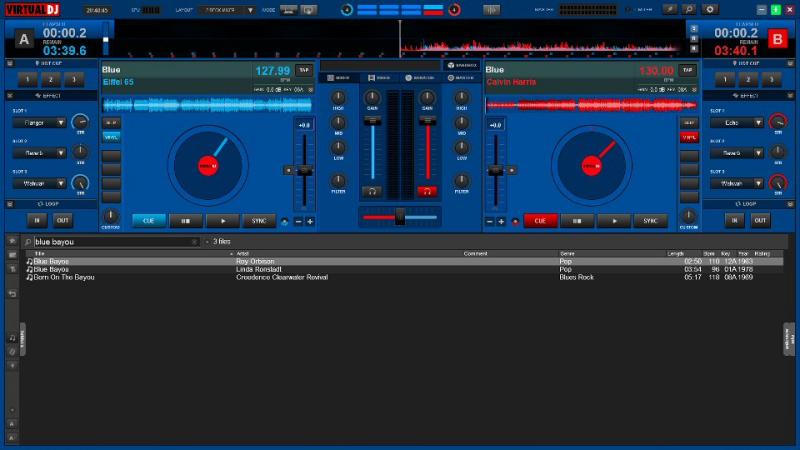Play deck B track
Viewport: 800px width, 450px height.
[614, 221]
